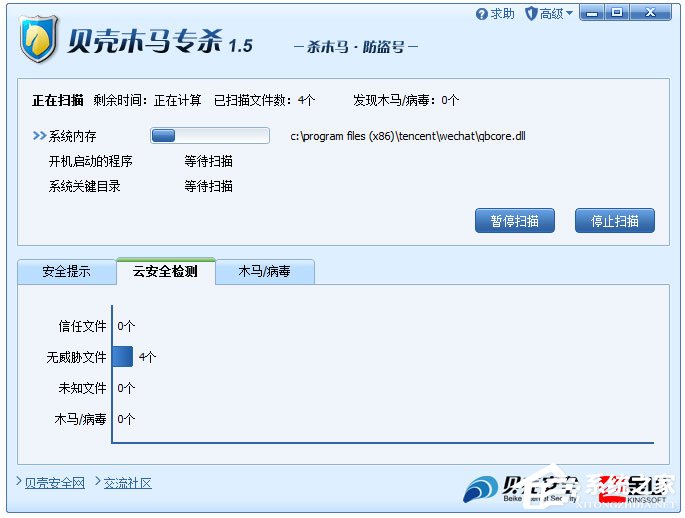Expand the 高级 dropdown arrow

pos(569,14)
